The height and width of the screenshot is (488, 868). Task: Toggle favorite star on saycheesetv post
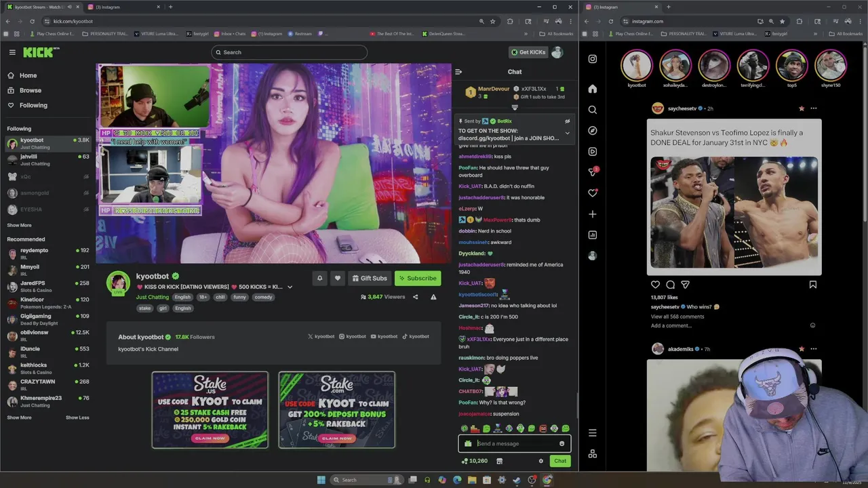click(x=802, y=108)
